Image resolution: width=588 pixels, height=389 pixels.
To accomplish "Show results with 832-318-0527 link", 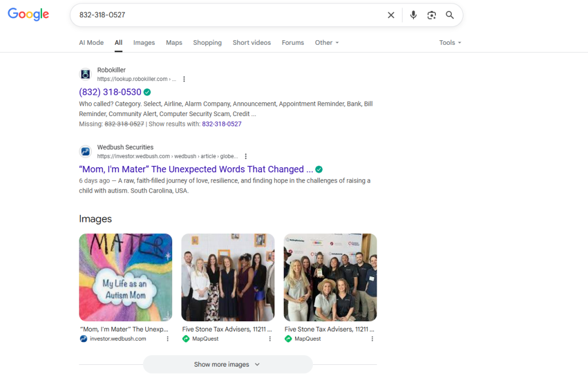I will (x=222, y=124).
